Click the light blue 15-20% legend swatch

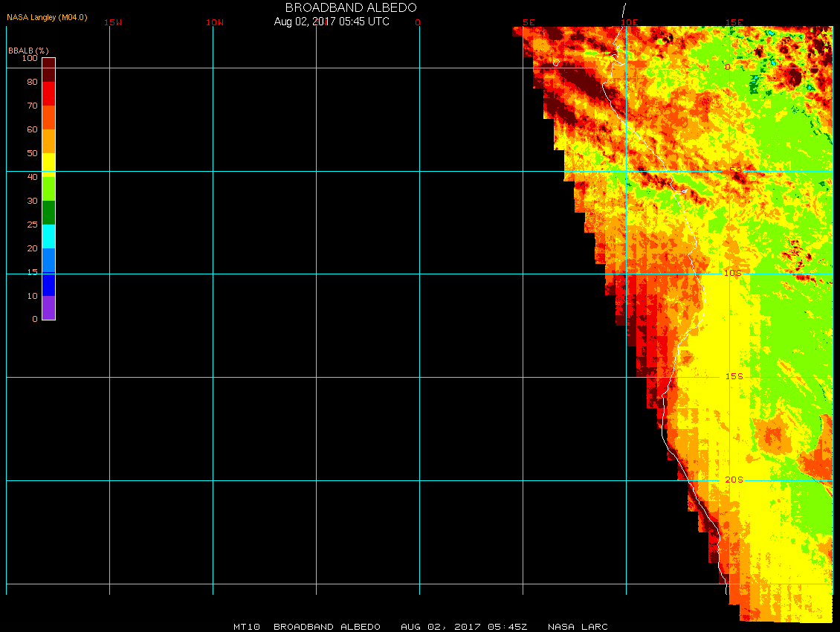pyautogui.click(x=49, y=260)
